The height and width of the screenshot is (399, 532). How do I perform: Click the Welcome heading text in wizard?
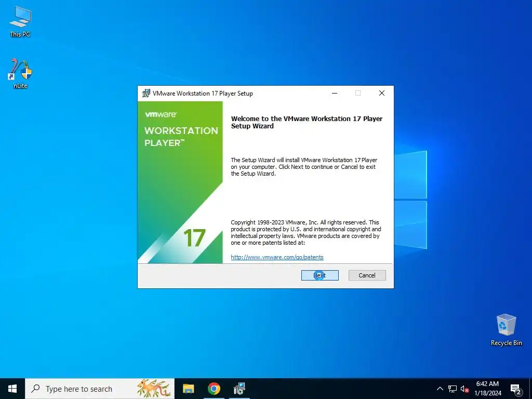point(307,122)
